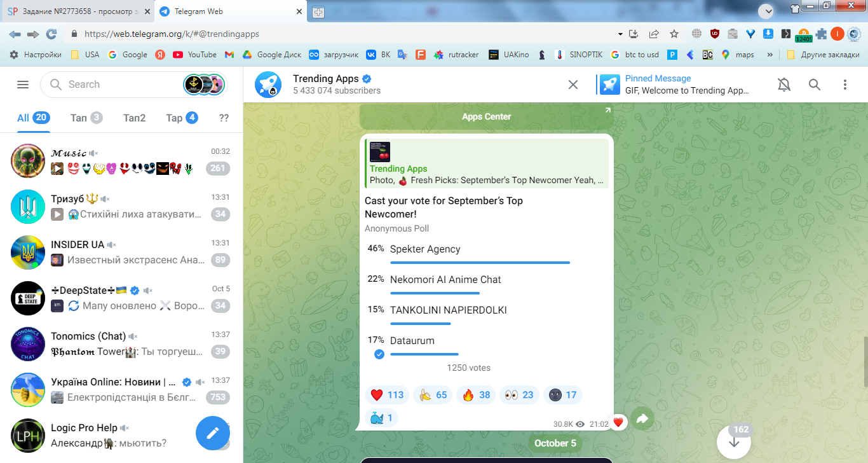Open the Logic Pro Help chat

click(x=121, y=435)
